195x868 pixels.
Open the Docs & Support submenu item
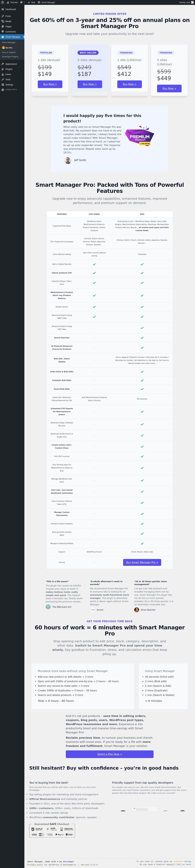(x=9, y=52)
